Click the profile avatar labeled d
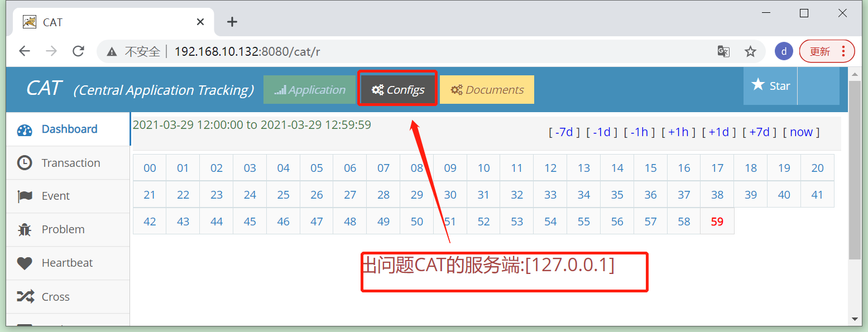This screenshot has width=868, height=332. [x=784, y=51]
